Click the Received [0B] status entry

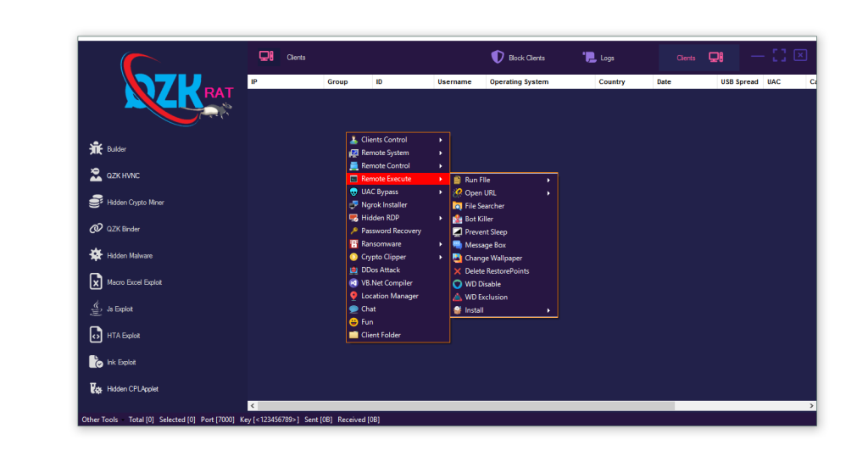pyautogui.click(x=359, y=420)
